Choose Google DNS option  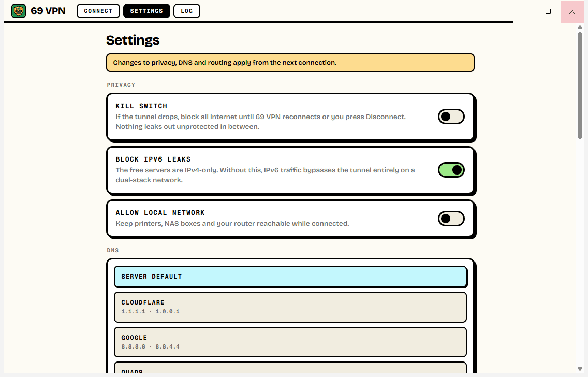pyautogui.click(x=290, y=342)
